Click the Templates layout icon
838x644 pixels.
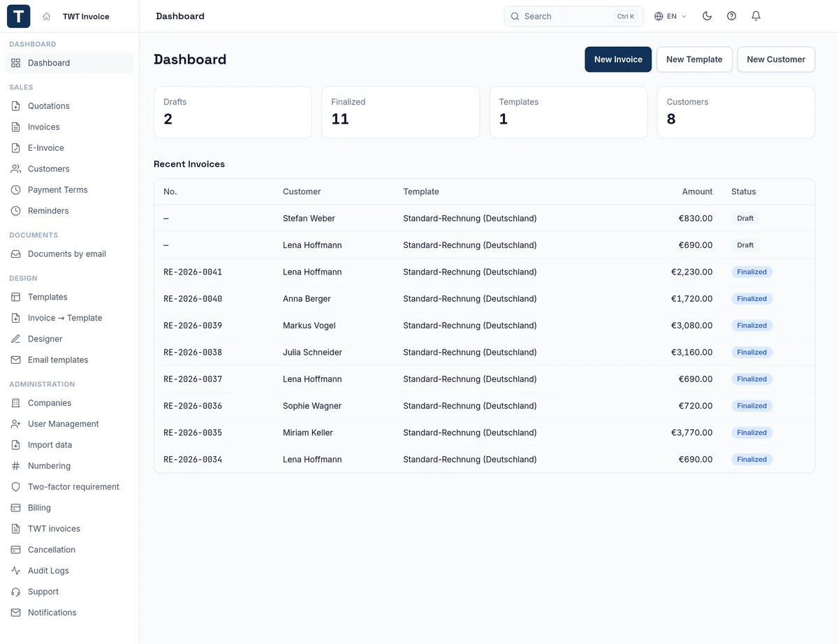tap(16, 297)
